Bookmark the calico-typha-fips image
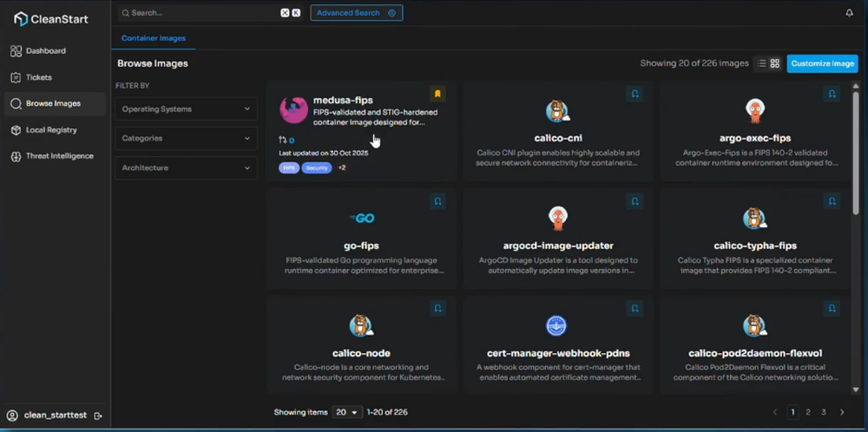 click(x=832, y=201)
